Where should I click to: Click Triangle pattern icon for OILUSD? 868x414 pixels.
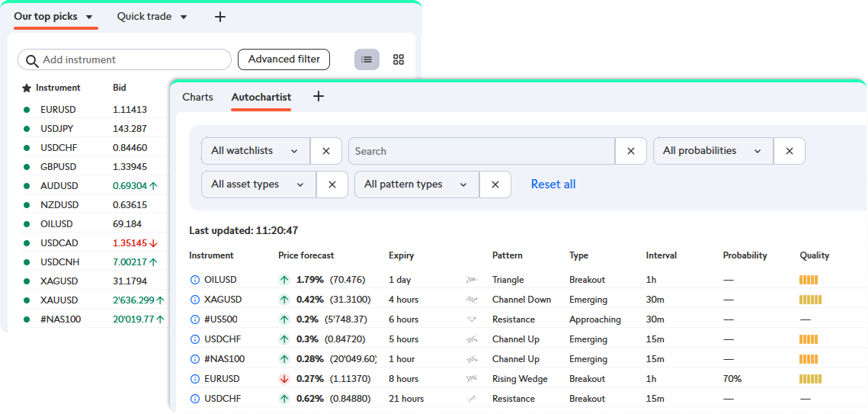point(472,280)
